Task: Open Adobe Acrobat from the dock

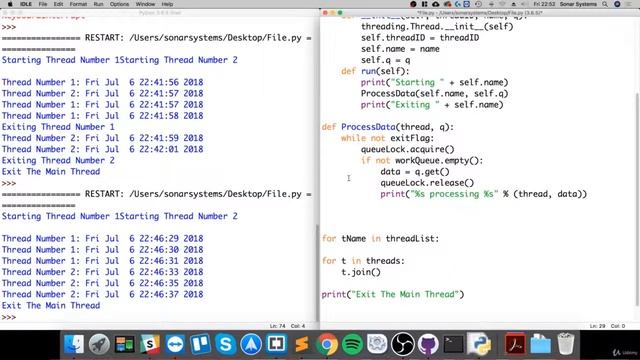Action: coord(515,344)
